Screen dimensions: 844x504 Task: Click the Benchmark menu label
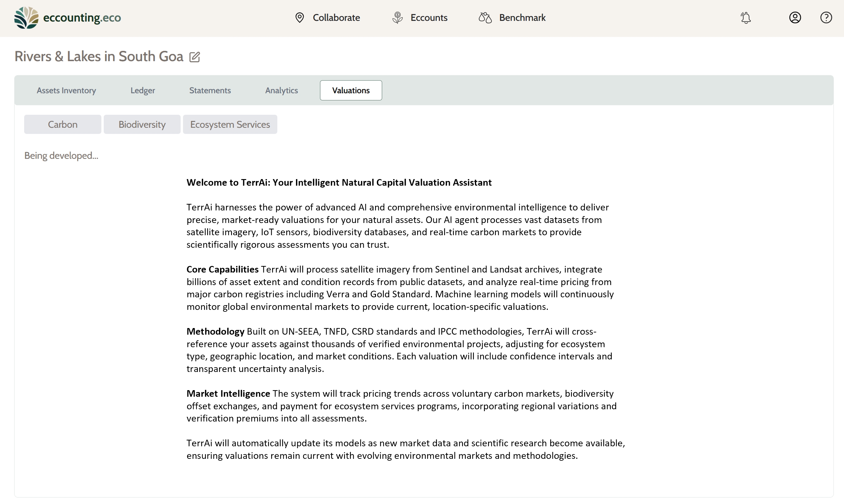(522, 18)
